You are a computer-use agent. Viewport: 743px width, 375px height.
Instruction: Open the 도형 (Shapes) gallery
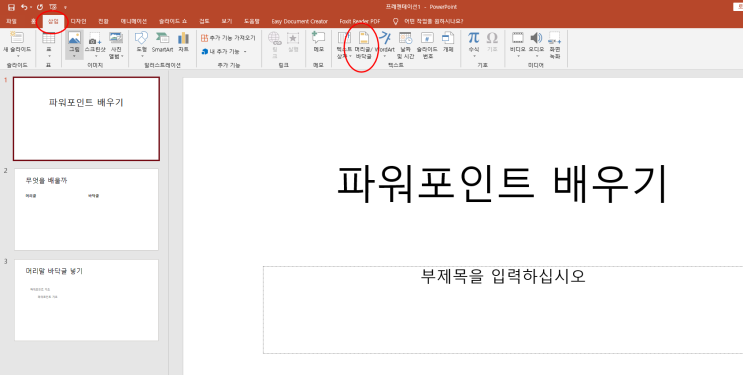pos(142,44)
